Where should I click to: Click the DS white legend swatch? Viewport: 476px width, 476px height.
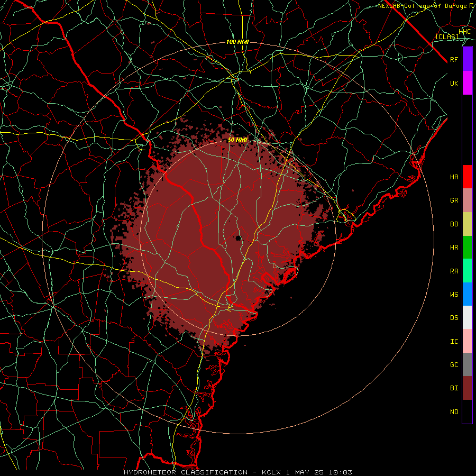pos(467,317)
